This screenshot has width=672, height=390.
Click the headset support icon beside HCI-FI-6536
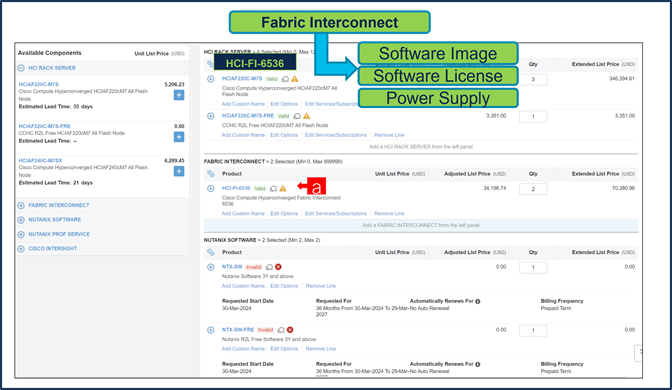[x=273, y=189]
